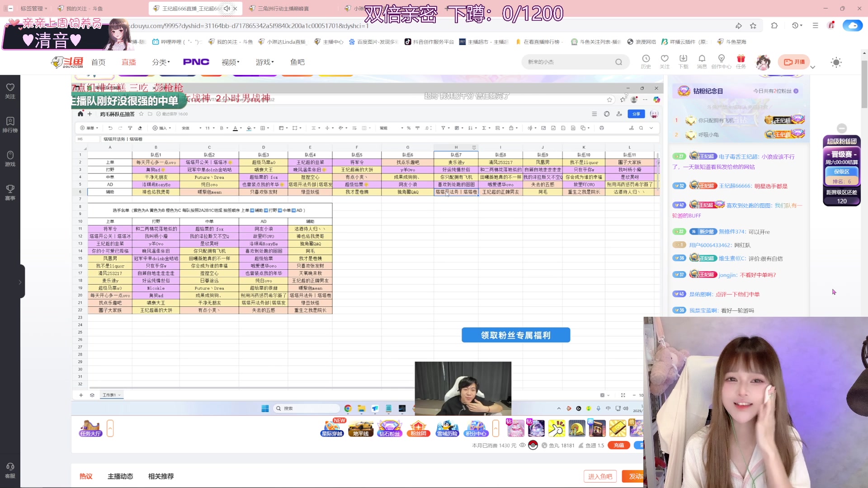
Task: Open 游戏 in the left sidebar
Action: (10, 158)
